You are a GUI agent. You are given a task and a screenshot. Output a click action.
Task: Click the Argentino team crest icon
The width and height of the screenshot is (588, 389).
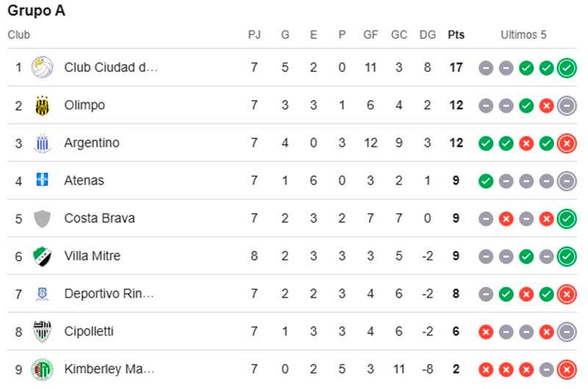[42, 143]
